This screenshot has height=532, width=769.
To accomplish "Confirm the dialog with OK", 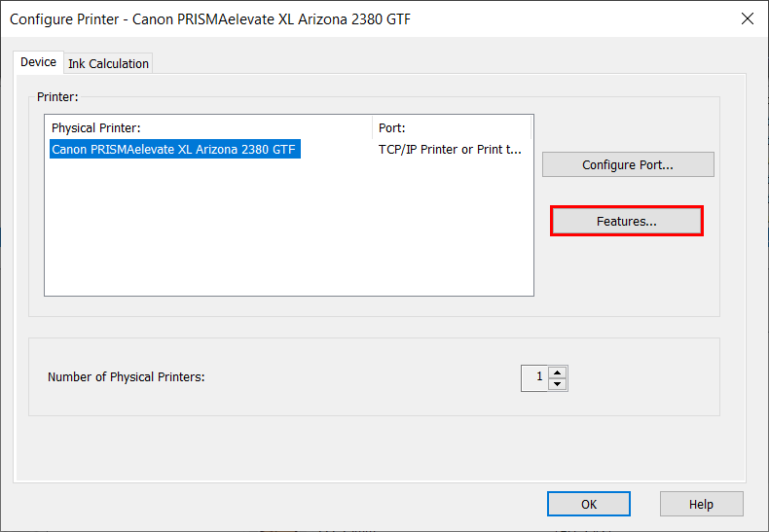I will (589, 504).
